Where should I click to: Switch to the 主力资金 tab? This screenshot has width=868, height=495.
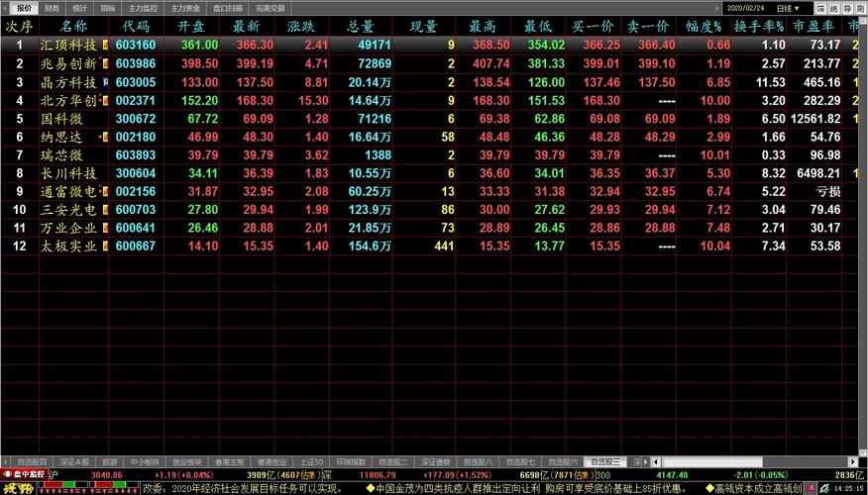tap(185, 8)
